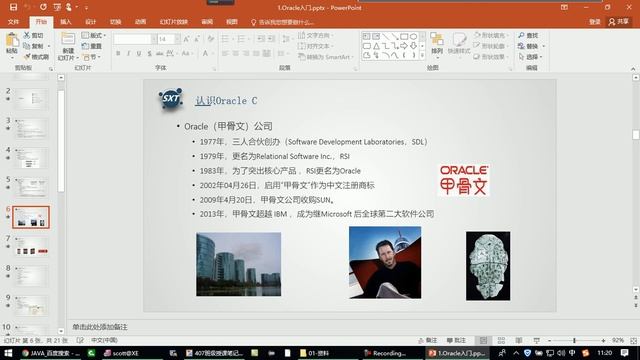Viewport: 640px width, 360px height.
Task: Switch to Reading view icon in status bar
Action: (x=519, y=340)
